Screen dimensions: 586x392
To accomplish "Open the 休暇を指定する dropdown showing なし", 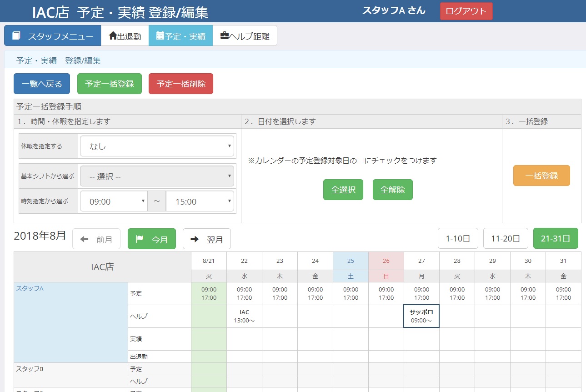I will coord(156,146).
